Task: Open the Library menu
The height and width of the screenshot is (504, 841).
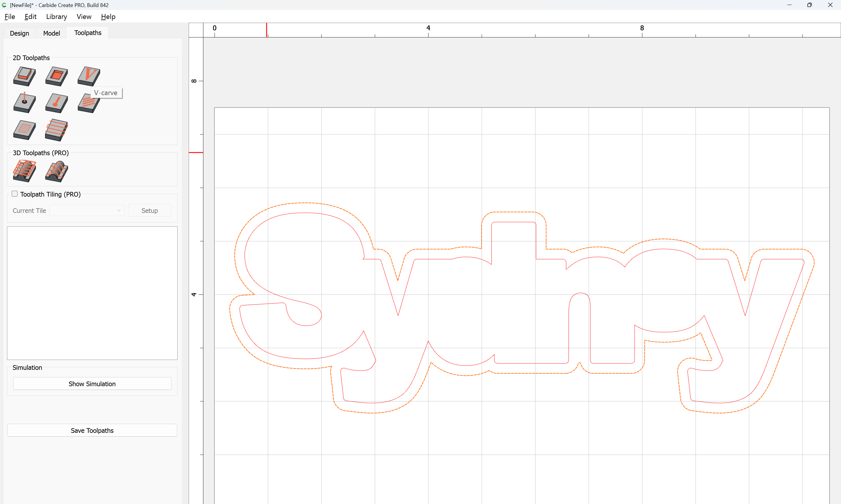Action: coord(56,17)
